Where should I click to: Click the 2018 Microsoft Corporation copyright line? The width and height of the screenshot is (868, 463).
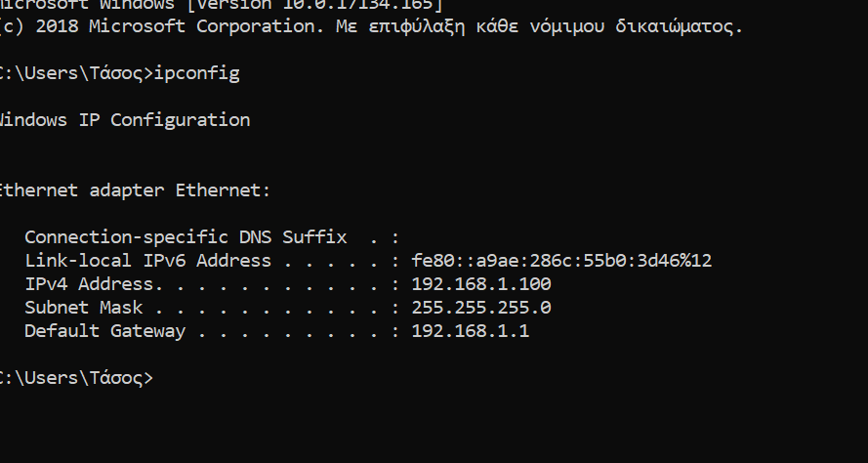click(371, 26)
